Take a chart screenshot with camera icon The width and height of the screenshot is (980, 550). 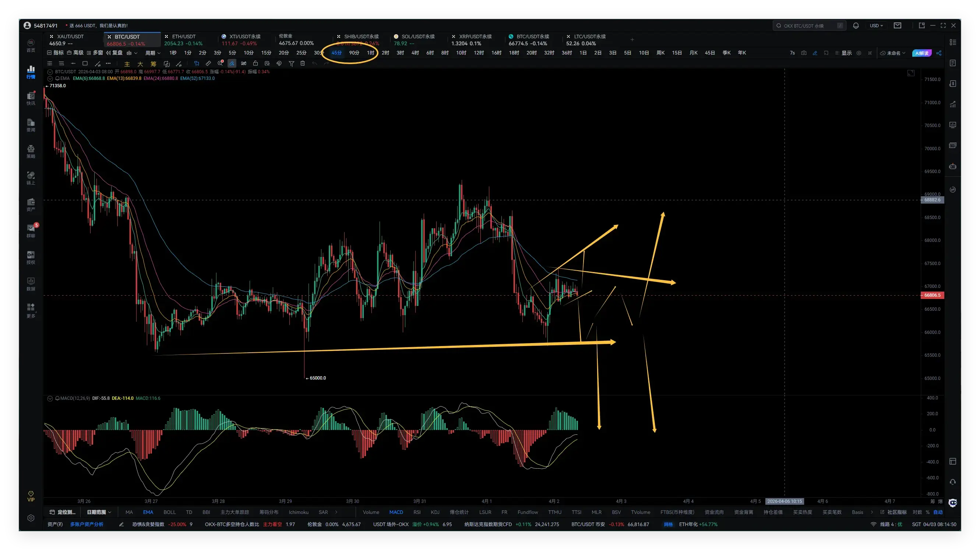(804, 53)
